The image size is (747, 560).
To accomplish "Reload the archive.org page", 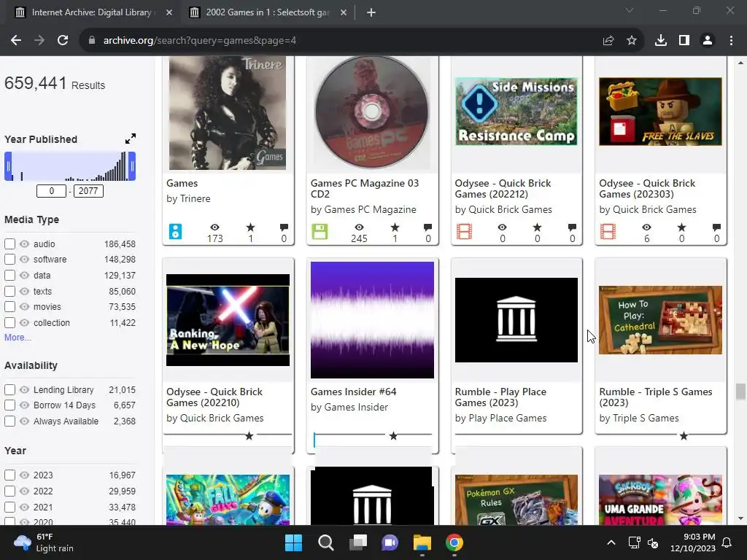I will point(63,41).
